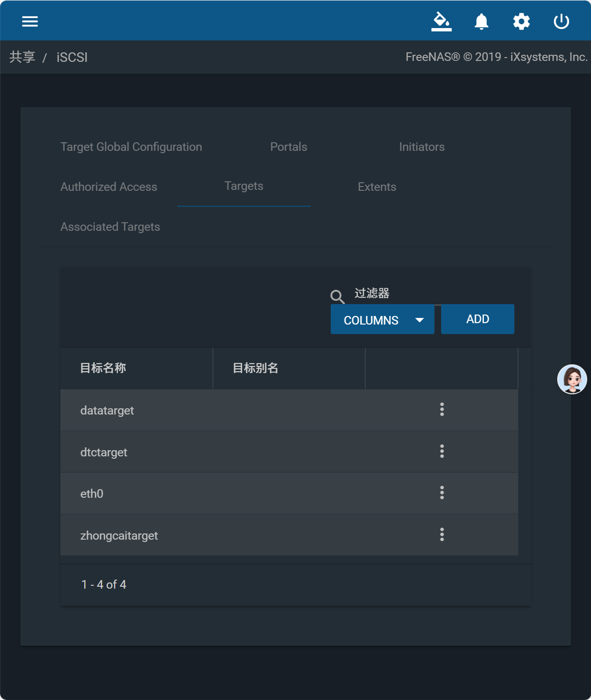Open three-dot menu for zhongcaitarget row
This screenshot has width=591, height=700.
click(442, 534)
